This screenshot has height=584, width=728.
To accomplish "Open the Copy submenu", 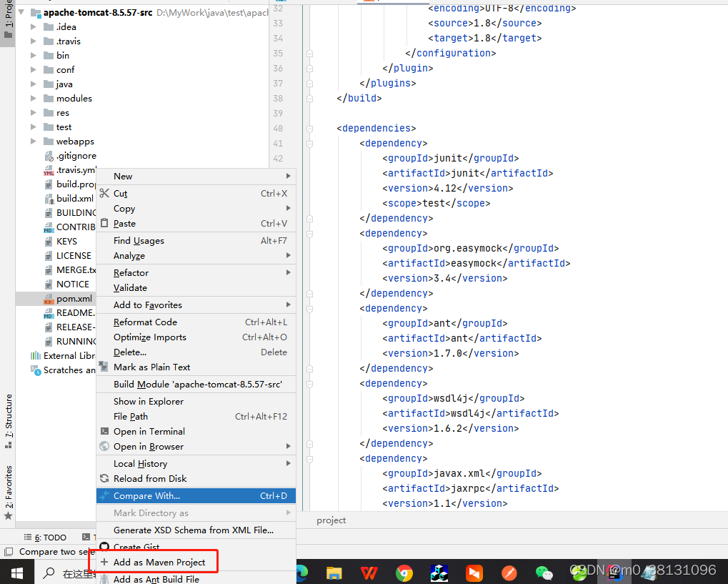I will [196, 209].
